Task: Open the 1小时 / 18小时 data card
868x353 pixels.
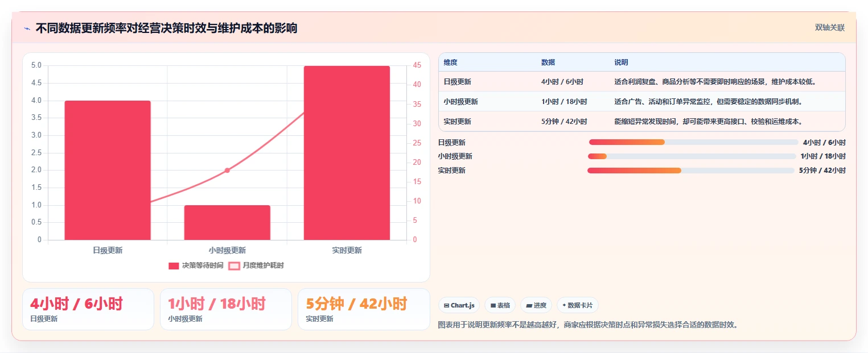Action: [x=226, y=309]
